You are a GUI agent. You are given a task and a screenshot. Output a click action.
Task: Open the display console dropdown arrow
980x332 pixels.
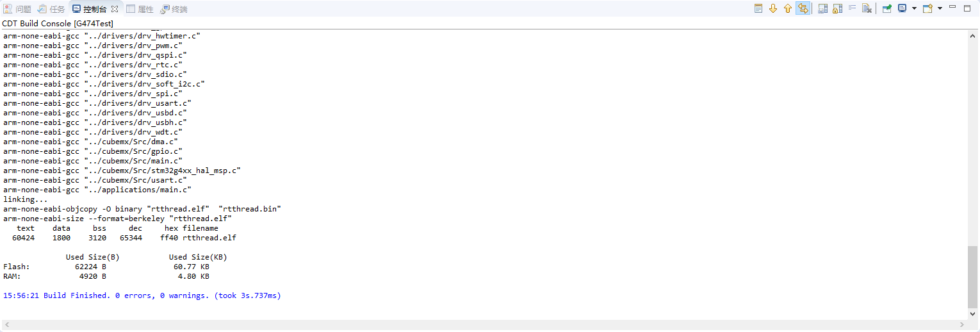coord(914,8)
